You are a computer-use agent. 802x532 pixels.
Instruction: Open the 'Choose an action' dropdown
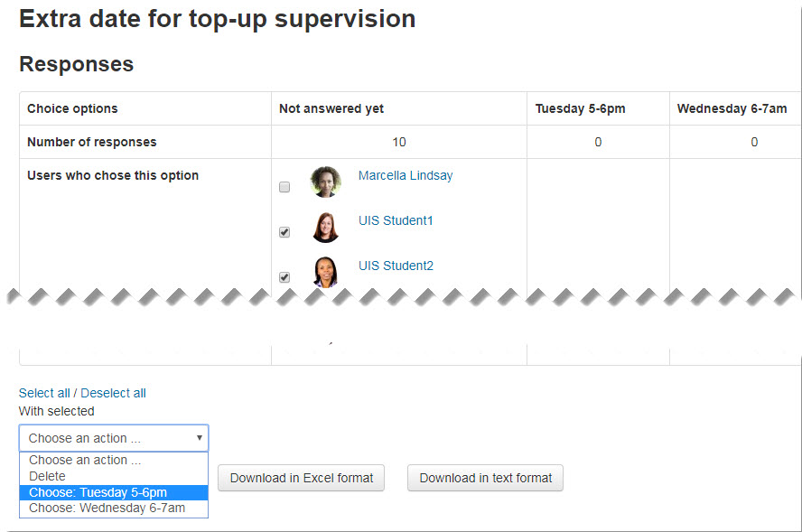pyautogui.click(x=114, y=438)
